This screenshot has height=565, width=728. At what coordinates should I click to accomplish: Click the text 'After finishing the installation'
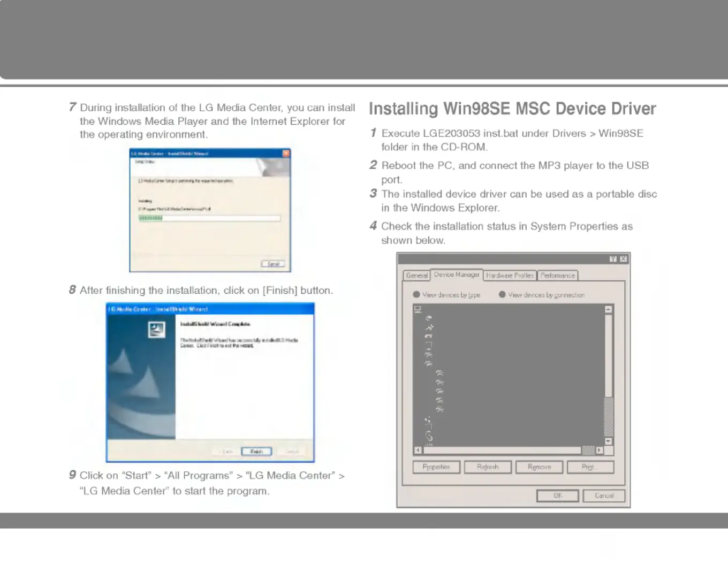[x=149, y=290]
